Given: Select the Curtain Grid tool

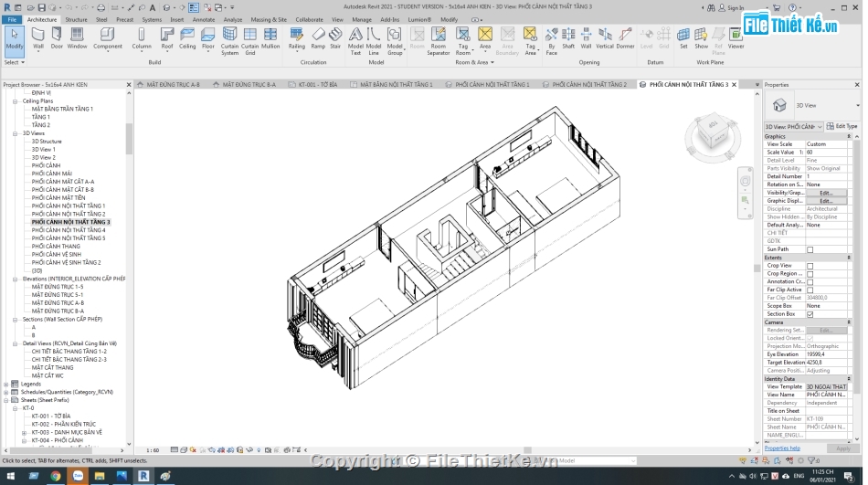Looking at the screenshot, I should (249, 41).
